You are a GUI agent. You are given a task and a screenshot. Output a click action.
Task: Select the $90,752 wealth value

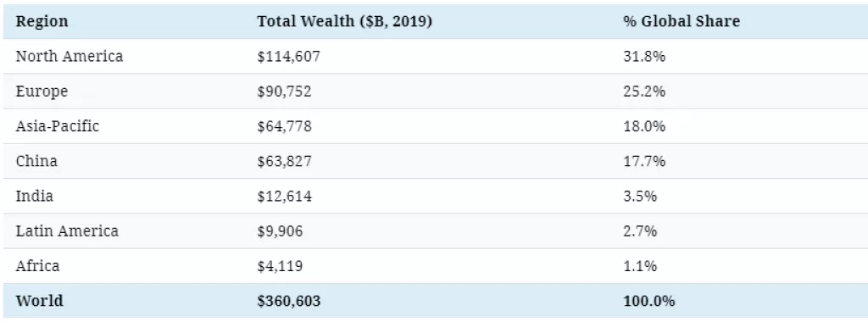click(x=284, y=92)
